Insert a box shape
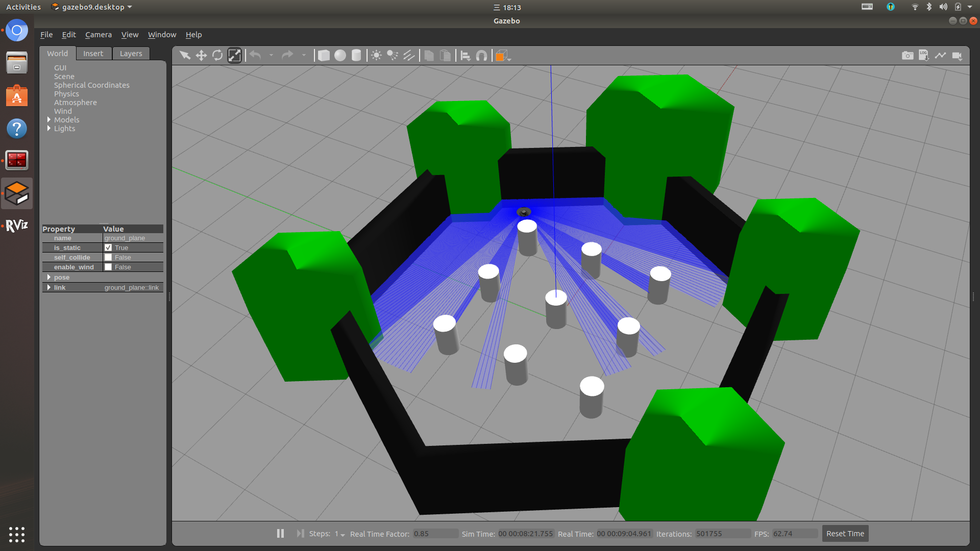The image size is (980, 551). pos(324,55)
